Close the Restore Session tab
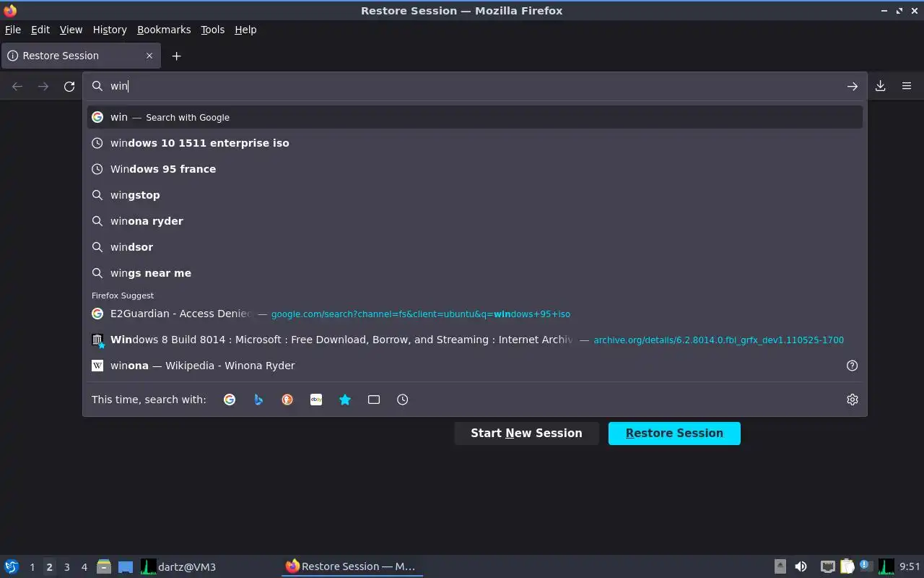This screenshot has width=924, height=578. (x=149, y=56)
